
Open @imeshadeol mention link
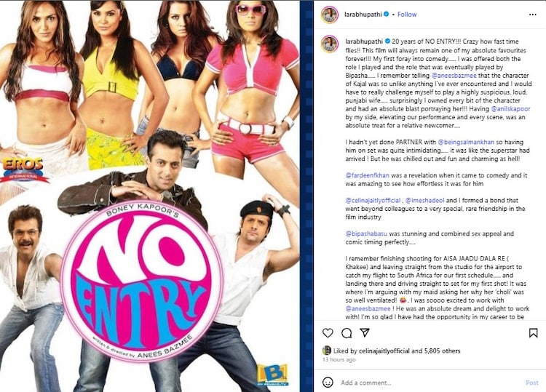(x=425, y=200)
